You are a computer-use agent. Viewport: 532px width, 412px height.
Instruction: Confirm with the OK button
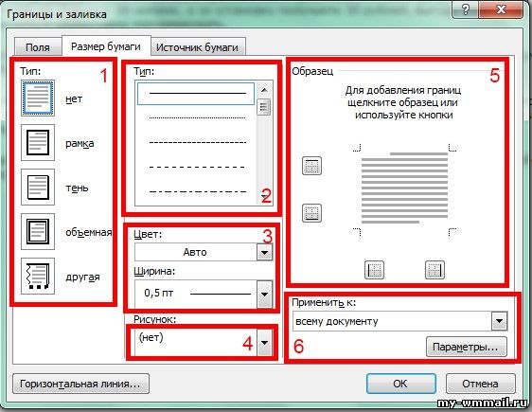click(x=401, y=384)
